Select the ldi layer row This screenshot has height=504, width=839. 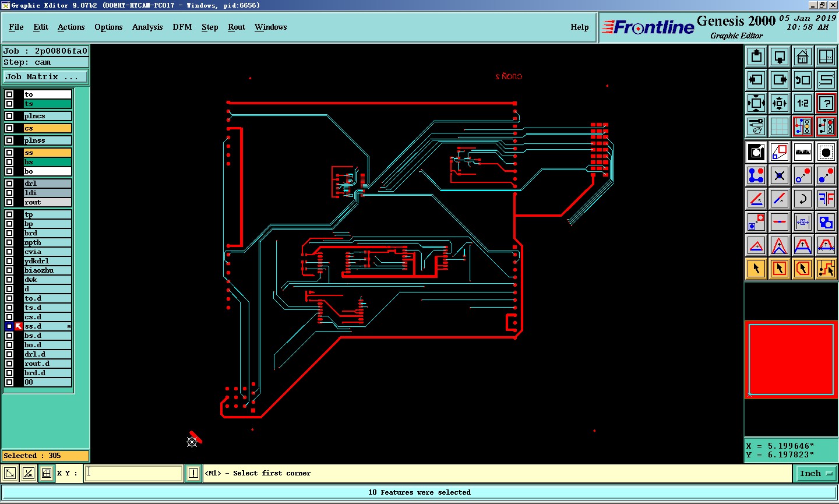point(48,193)
